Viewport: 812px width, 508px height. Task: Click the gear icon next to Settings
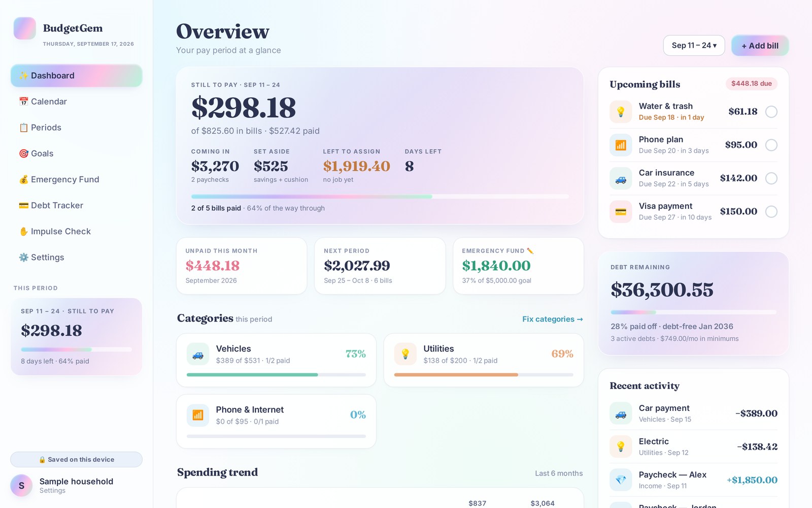tap(23, 257)
